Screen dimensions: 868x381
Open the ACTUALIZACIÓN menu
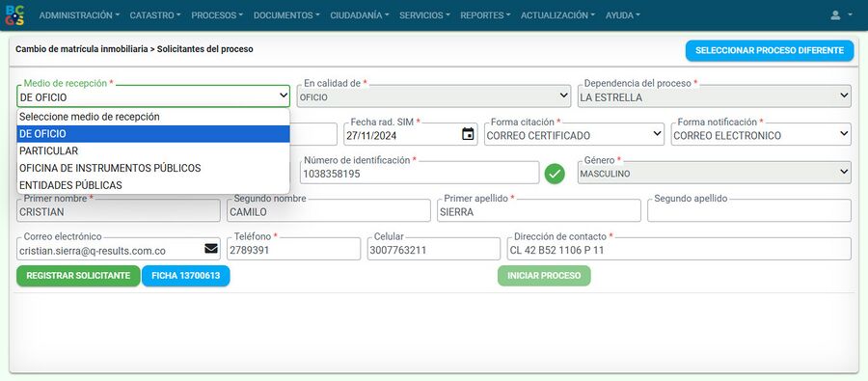[x=558, y=15]
